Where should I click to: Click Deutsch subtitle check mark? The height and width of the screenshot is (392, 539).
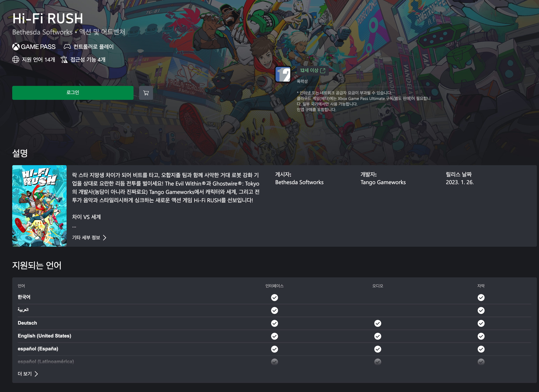[x=481, y=323]
